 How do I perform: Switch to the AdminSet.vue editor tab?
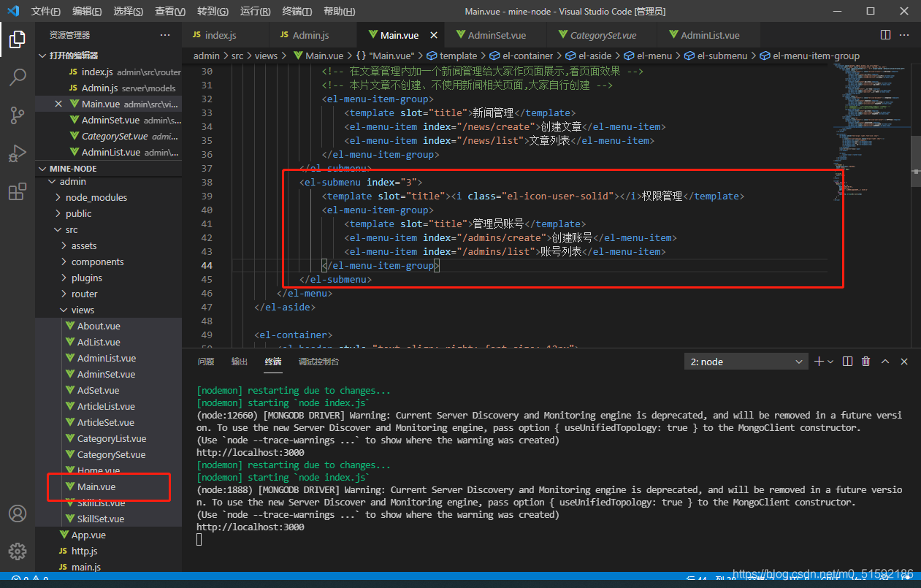(497, 35)
